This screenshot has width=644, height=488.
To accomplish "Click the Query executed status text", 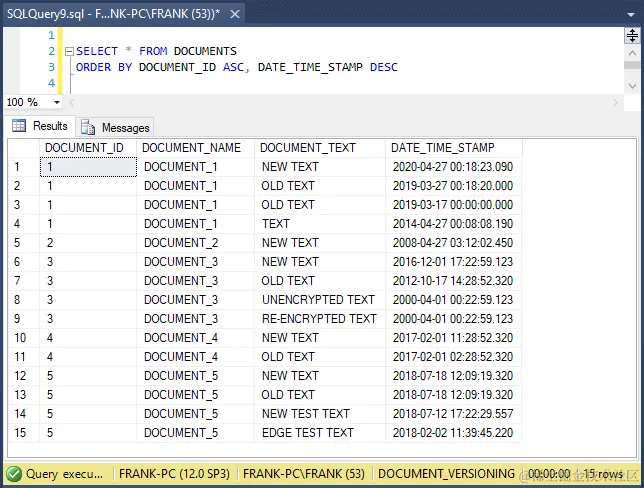I will 64,474.
